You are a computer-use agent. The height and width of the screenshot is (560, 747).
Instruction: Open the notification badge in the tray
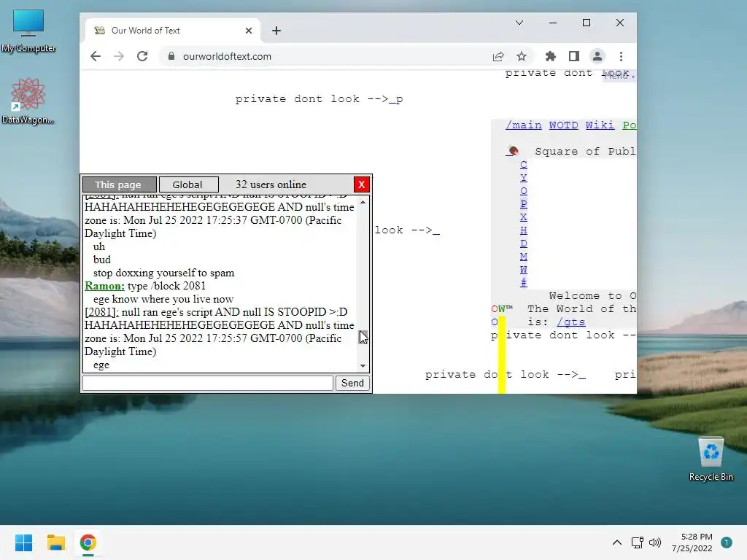tap(727, 542)
